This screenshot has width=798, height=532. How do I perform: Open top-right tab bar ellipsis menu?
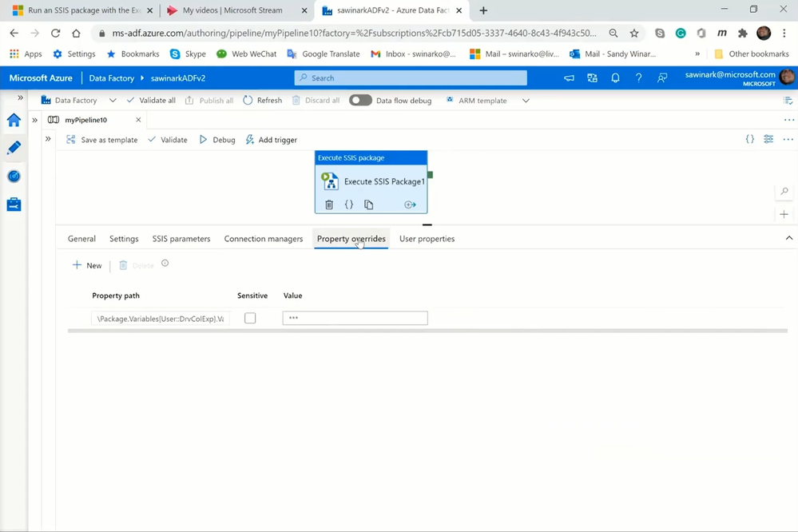789,120
